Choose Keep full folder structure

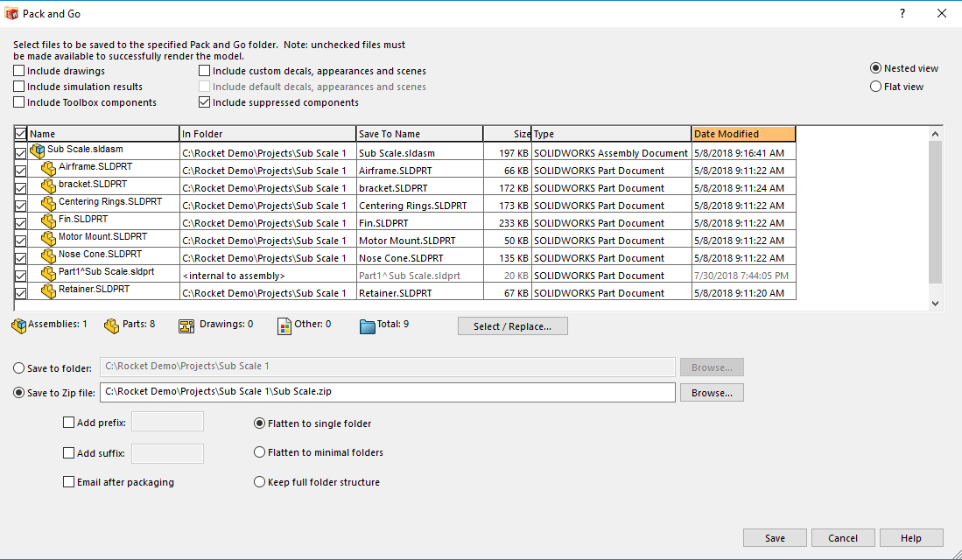pos(259,482)
